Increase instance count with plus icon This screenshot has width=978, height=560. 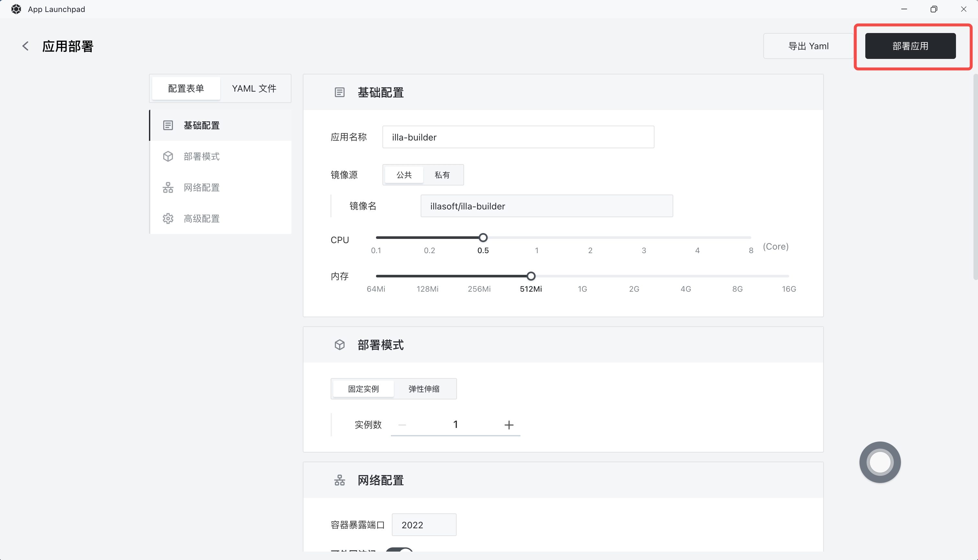(x=509, y=425)
